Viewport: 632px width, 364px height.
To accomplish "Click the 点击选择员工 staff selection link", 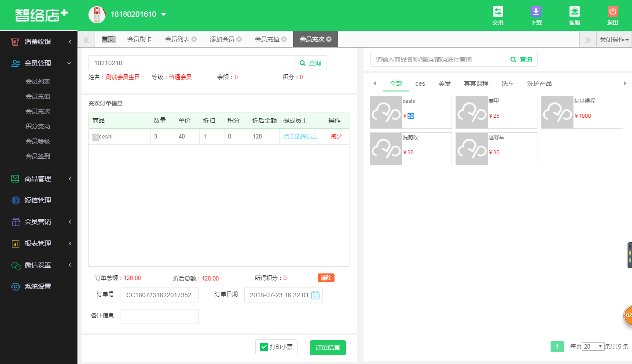I will point(301,136).
